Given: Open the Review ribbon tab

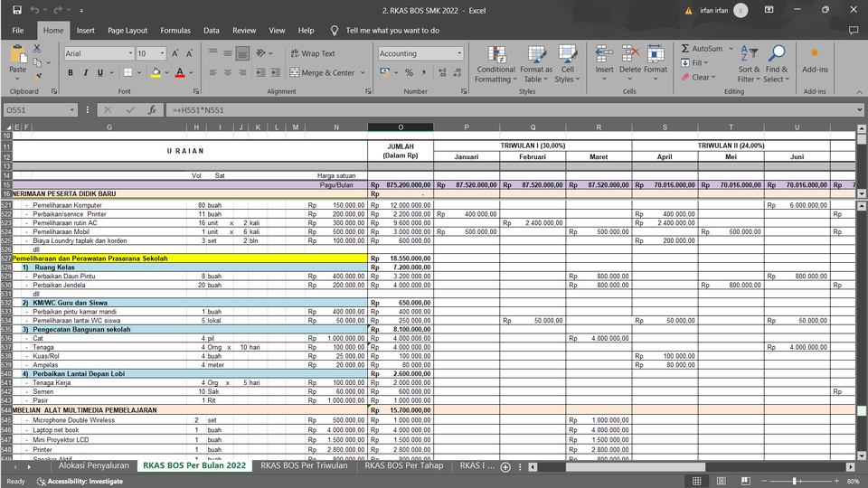Looking at the screenshot, I should pos(244,31).
